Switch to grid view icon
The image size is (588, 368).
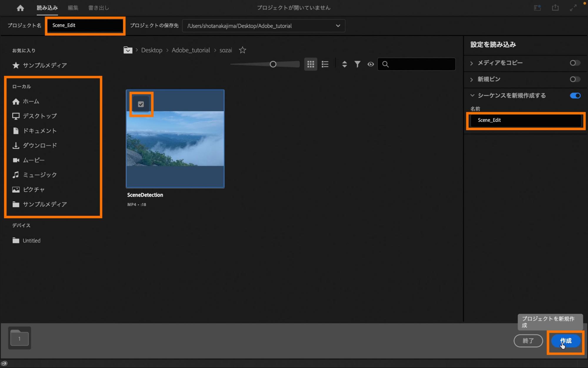(x=311, y=64)
